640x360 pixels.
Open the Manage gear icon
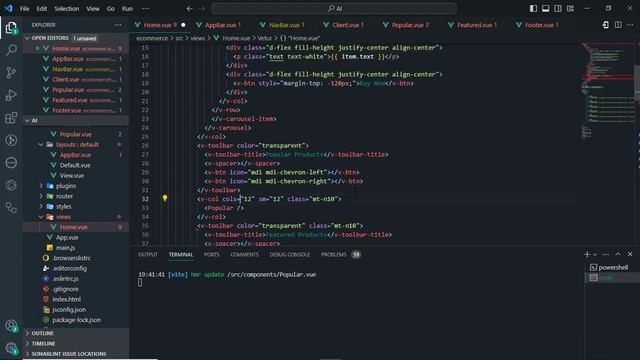coord(11,348)
